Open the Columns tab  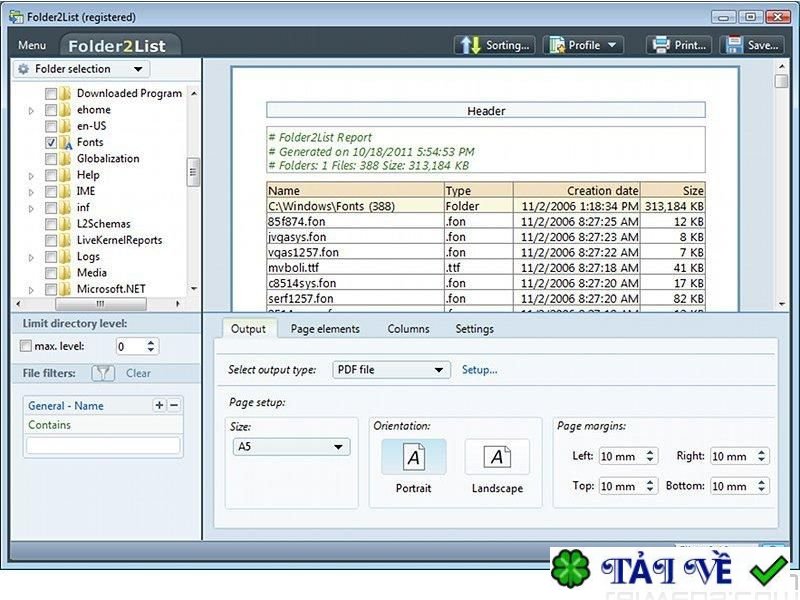click(408, 329)
